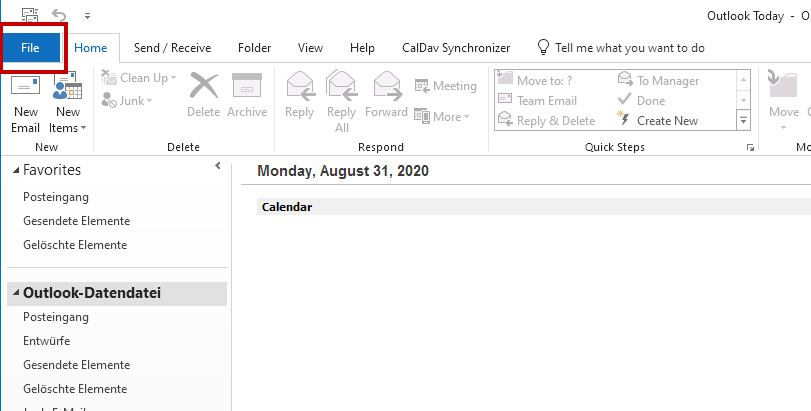Open the Send / Receive tab

point(172,48)
